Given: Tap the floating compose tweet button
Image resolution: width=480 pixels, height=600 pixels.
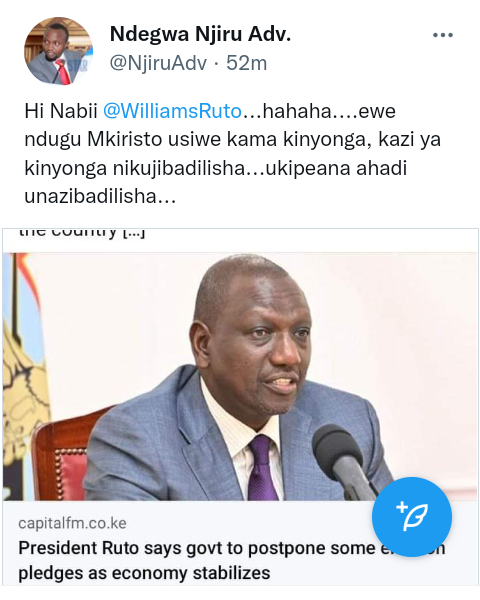Looking at the screenshot, I should (412, 517).
